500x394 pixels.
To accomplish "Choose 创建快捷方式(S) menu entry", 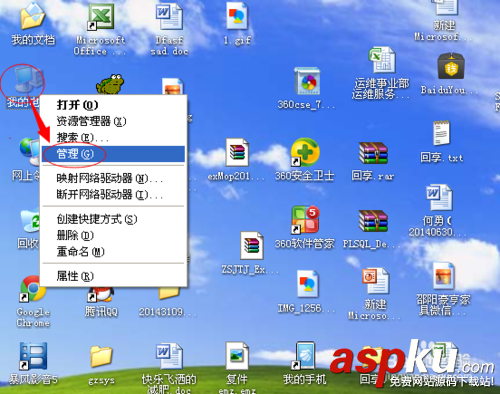I will pos(113,219).
